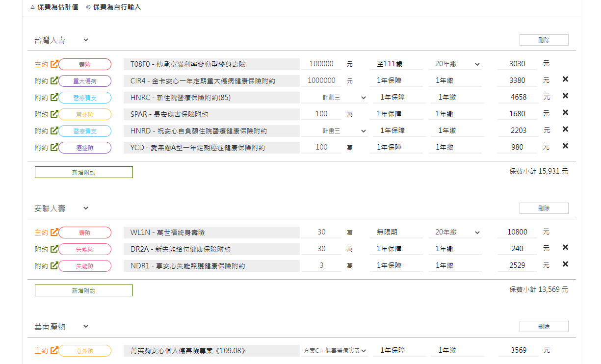Click the 醫療實支 tag on HNRD row
The height and width of the screenshot is (364, 601).
coord(85,131)
